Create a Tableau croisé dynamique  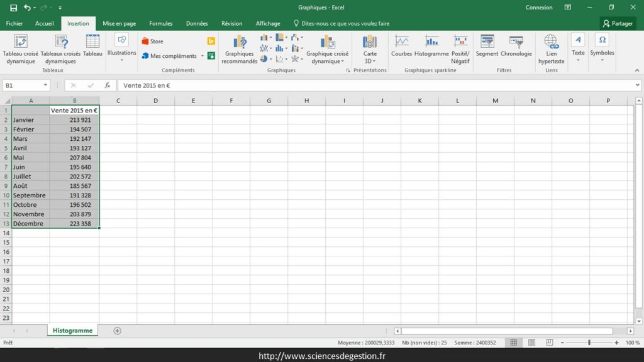coord(19,50)
